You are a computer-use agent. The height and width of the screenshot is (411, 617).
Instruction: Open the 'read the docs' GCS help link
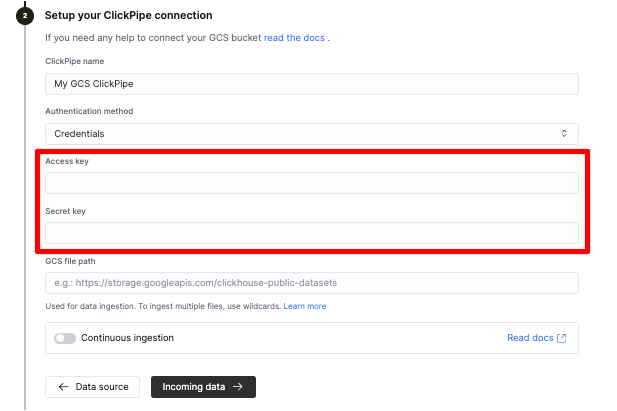295,38
